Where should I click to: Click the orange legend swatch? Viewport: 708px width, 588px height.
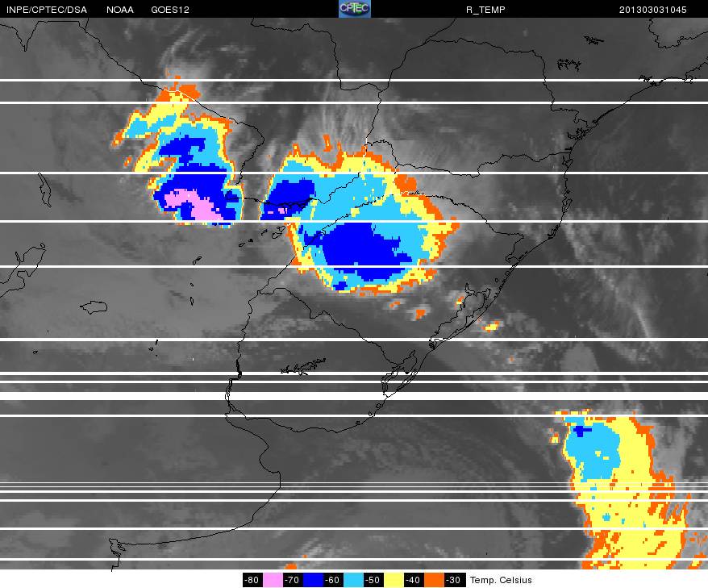coord(434,580)
